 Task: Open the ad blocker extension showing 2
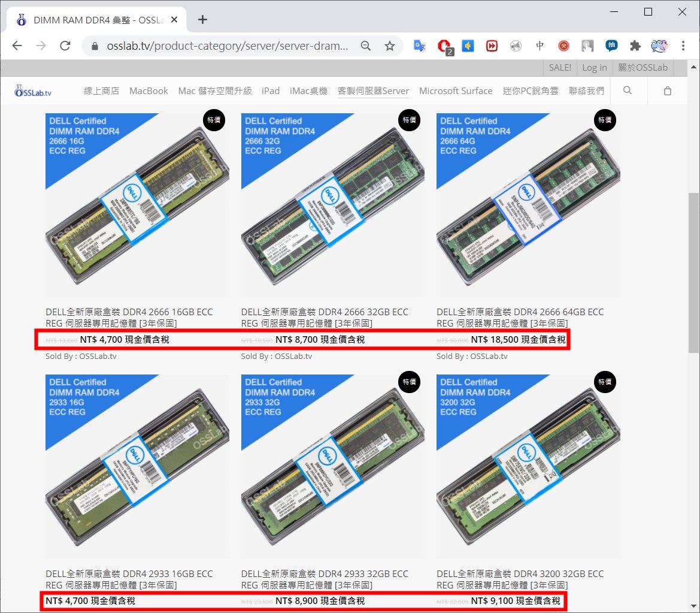coord(444,46)
